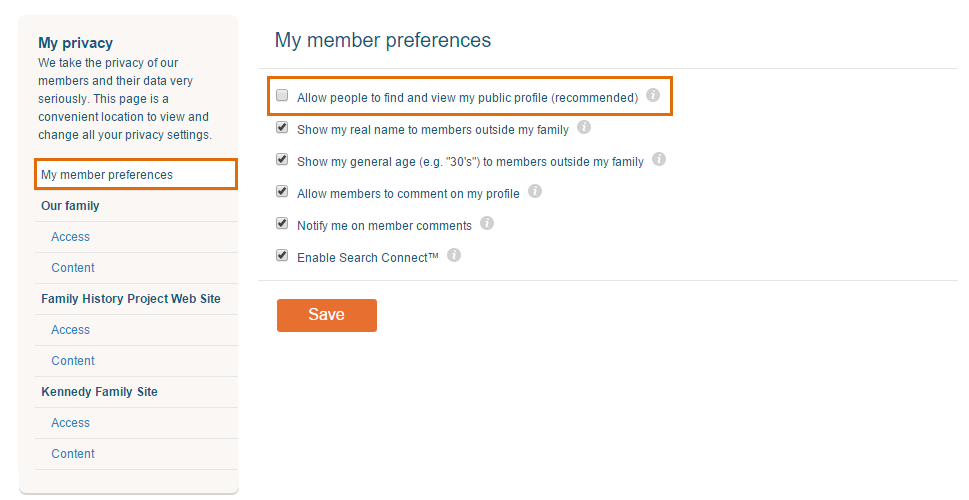Select My member preferences in sidebar
Screen dimensions: 969x500
(x=107, y=175)
